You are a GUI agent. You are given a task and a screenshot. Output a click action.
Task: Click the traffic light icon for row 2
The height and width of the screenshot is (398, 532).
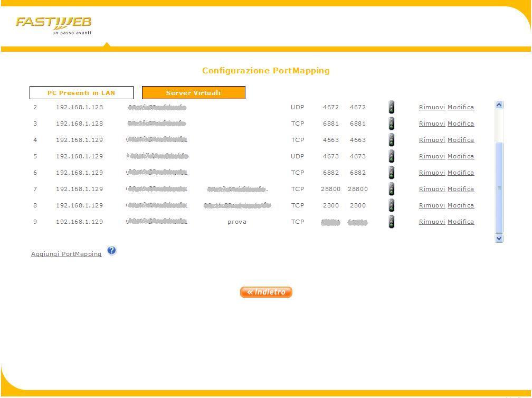pyautogui.click(x=391, y=107)
